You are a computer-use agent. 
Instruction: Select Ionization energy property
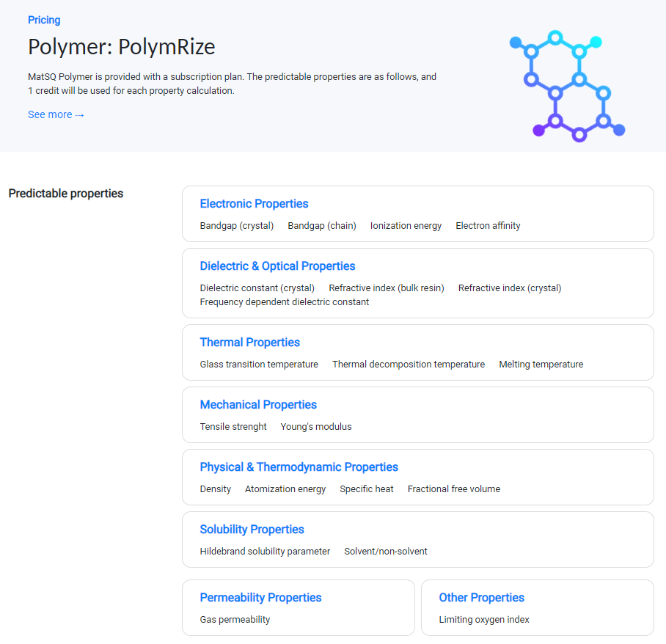[x=406, y=226]
